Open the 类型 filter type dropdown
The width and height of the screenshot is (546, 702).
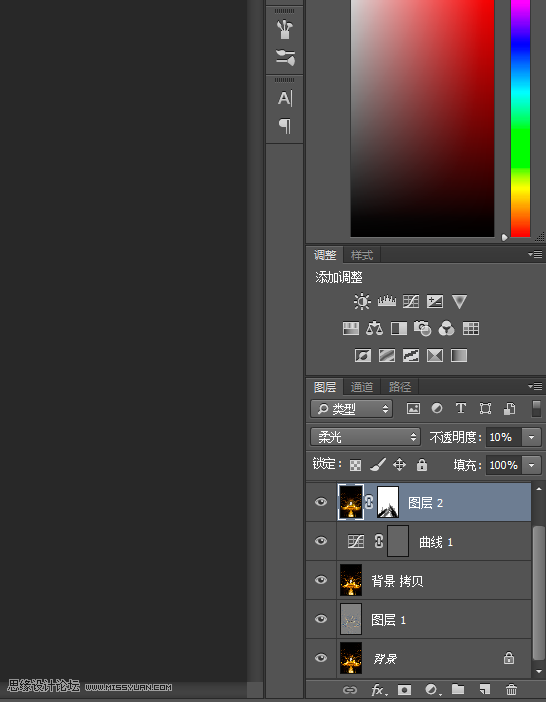click(x=352, y=409)
